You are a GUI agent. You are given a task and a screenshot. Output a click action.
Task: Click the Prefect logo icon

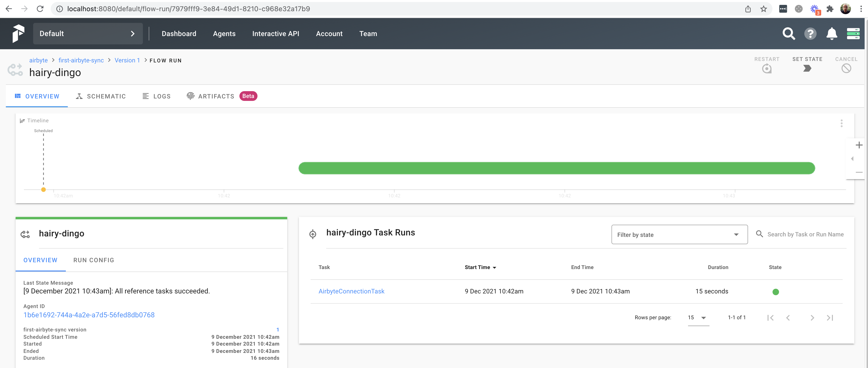click(18, 33)
